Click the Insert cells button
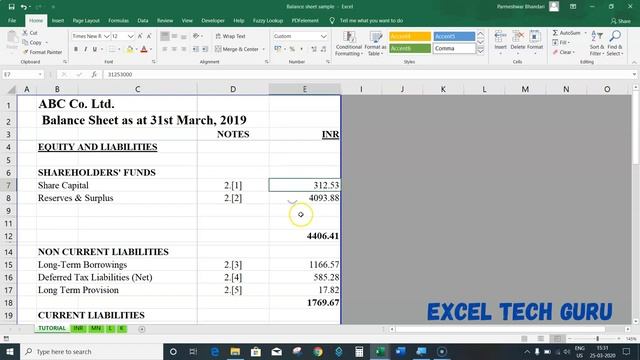 [x=500, y=43]
